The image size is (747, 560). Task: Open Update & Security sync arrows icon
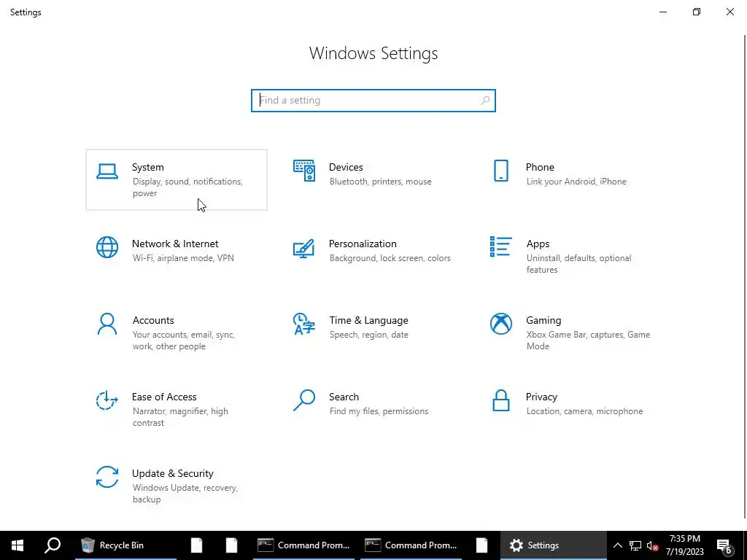pyautogui.click(x=107, y=477)
